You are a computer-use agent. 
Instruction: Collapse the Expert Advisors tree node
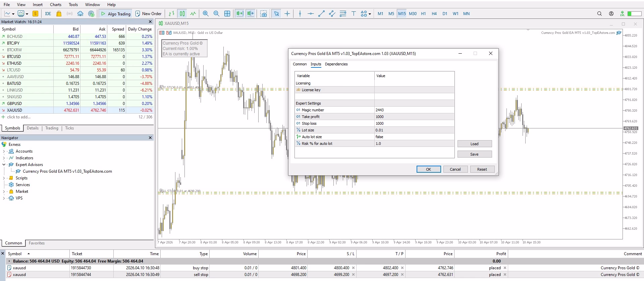tap(4, 165)
